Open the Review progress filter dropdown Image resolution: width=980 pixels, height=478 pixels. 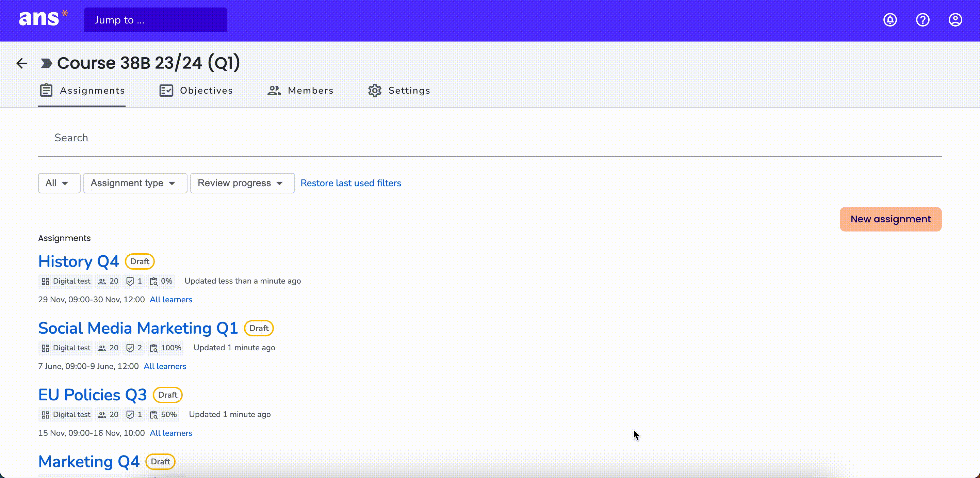pyautogui.click(x=242, y=183)
